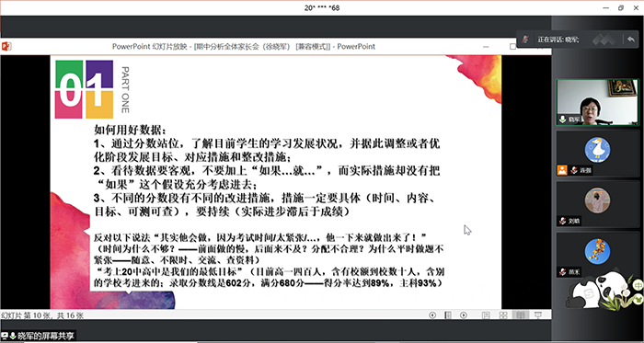Start Slide Show view from status bar

537,315
